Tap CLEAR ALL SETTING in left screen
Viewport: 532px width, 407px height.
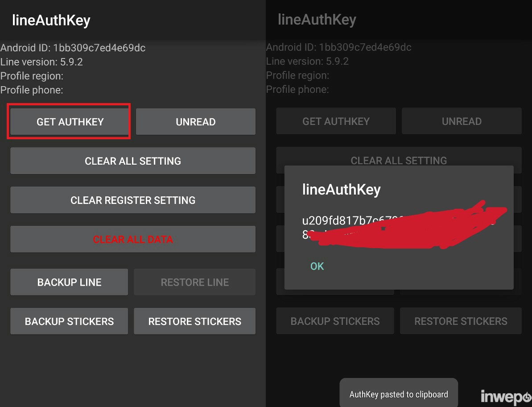132,161
